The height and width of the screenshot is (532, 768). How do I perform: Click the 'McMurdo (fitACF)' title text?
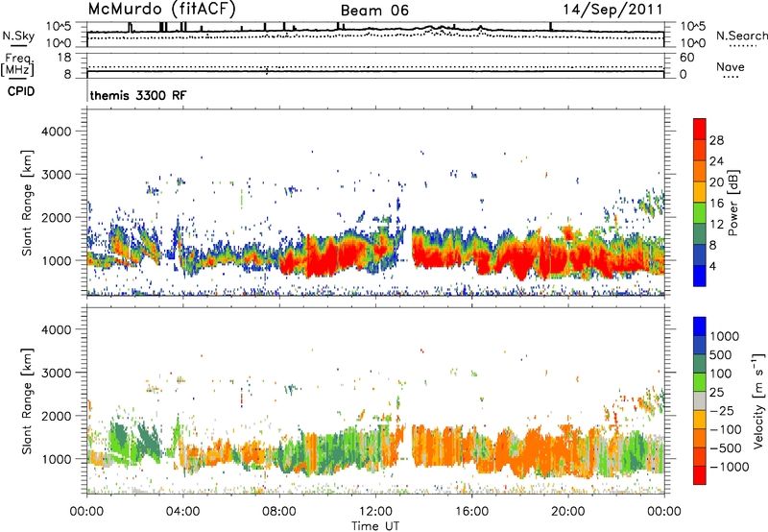(161, 9)
